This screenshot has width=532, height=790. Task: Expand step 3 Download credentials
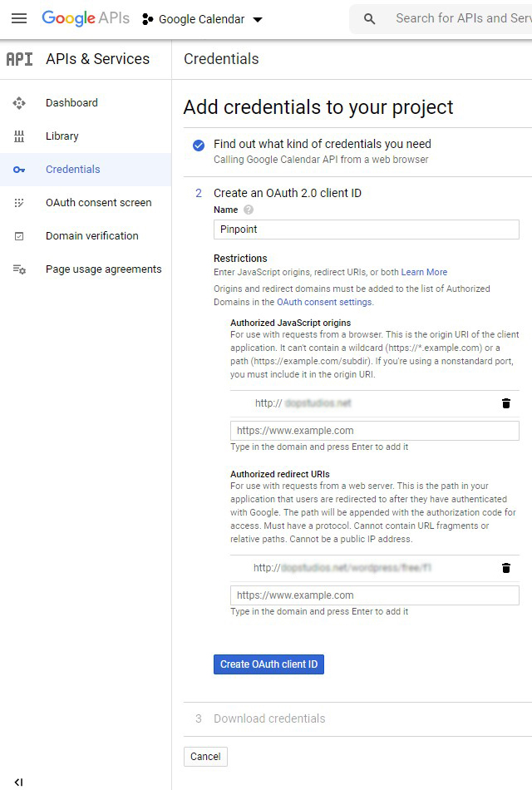pyautogui.click(x=269, y=718)
